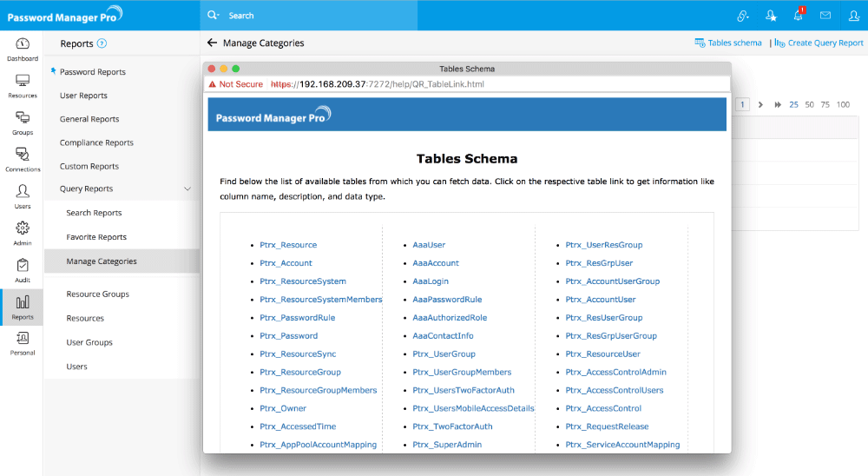
Task: Open Resources item in the reports menu
Action: (x=85, y=319)
